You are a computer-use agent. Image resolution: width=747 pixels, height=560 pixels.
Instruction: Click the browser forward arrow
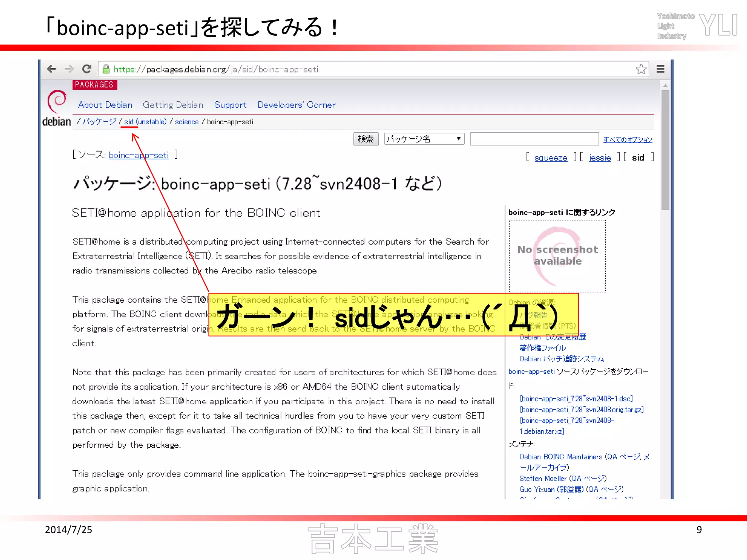tap(69, 69)
